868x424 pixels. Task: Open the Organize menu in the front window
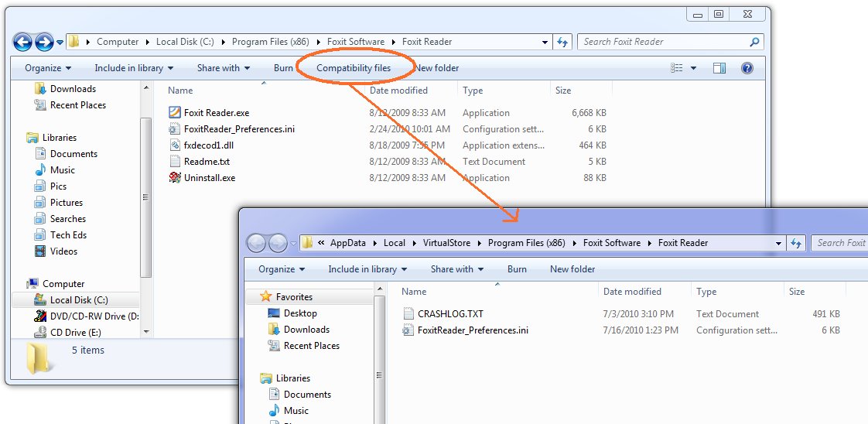[282, 269]
